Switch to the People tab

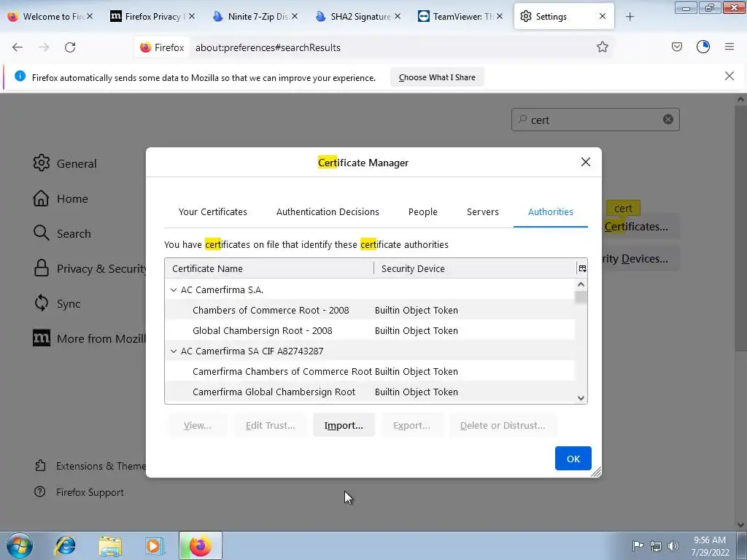pos(422,212)
